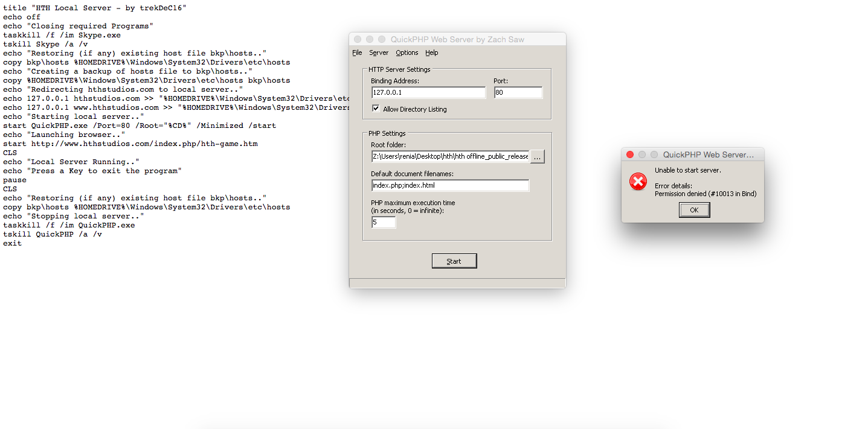
Task: Open the Help menu
Action: click(431, 52)
